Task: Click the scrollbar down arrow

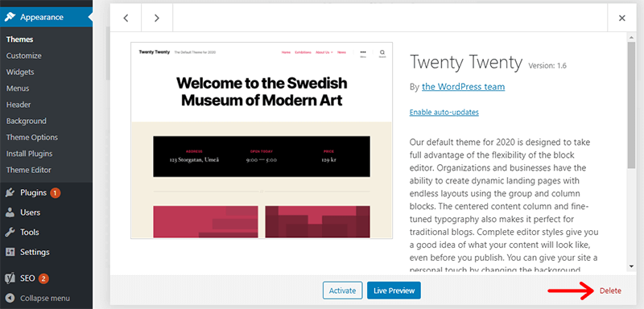Action: pos(632,266)
